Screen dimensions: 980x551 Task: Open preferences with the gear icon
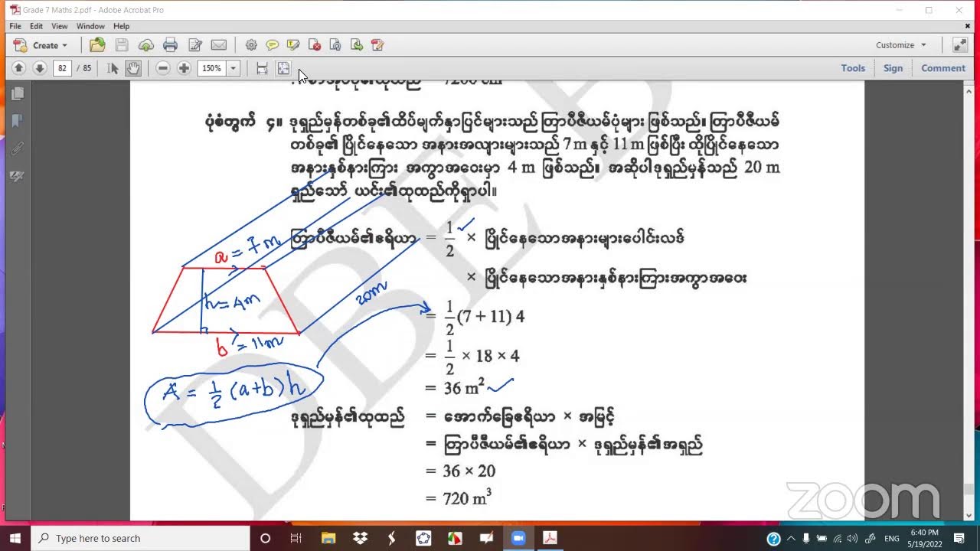tap(251, 45)
